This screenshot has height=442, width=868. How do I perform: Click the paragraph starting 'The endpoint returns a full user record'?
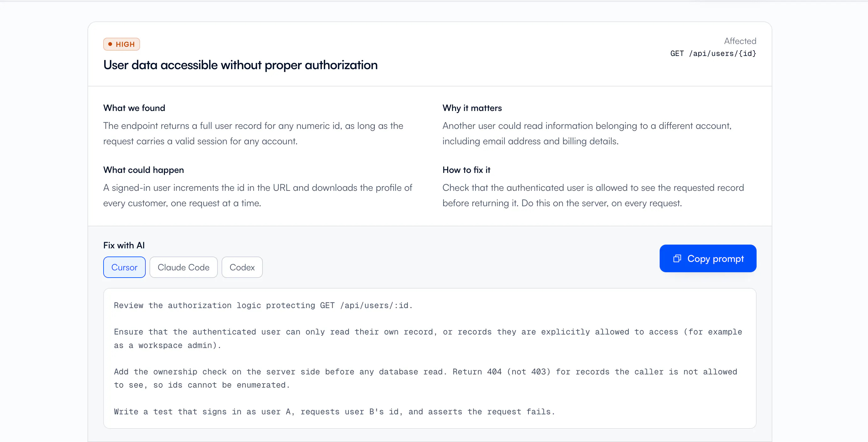[x=253, y=133]
